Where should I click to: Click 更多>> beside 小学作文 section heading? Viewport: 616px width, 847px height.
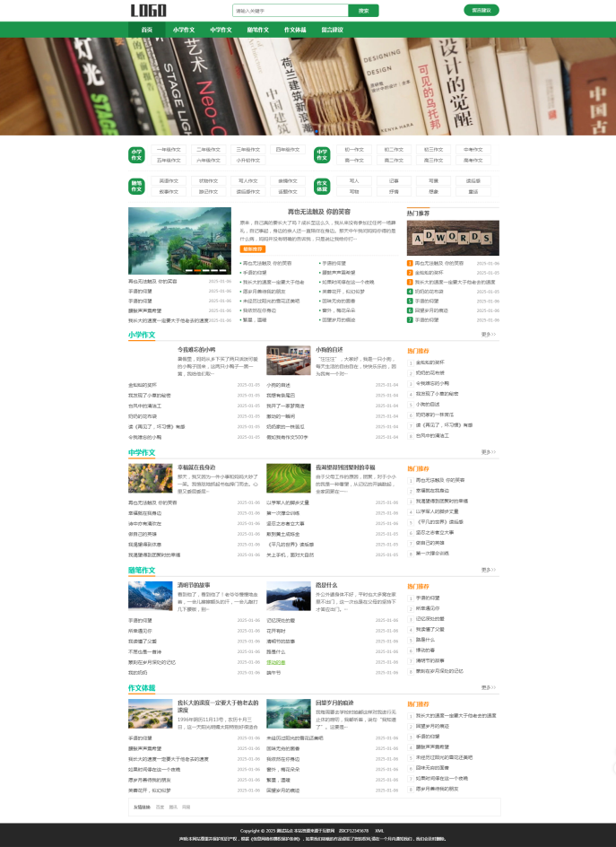[488, 335]
